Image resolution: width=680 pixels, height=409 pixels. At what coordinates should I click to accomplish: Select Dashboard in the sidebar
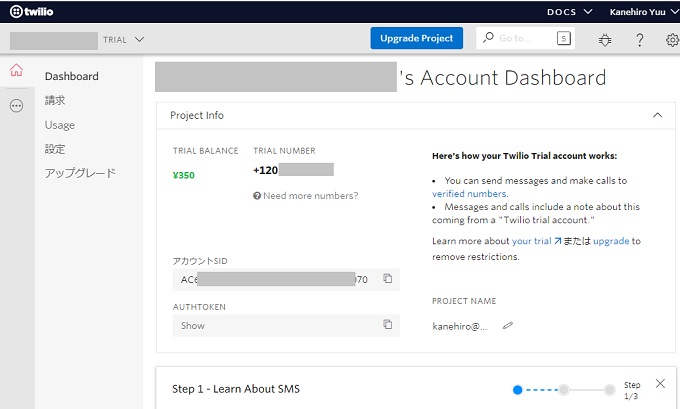click(72, 76)
